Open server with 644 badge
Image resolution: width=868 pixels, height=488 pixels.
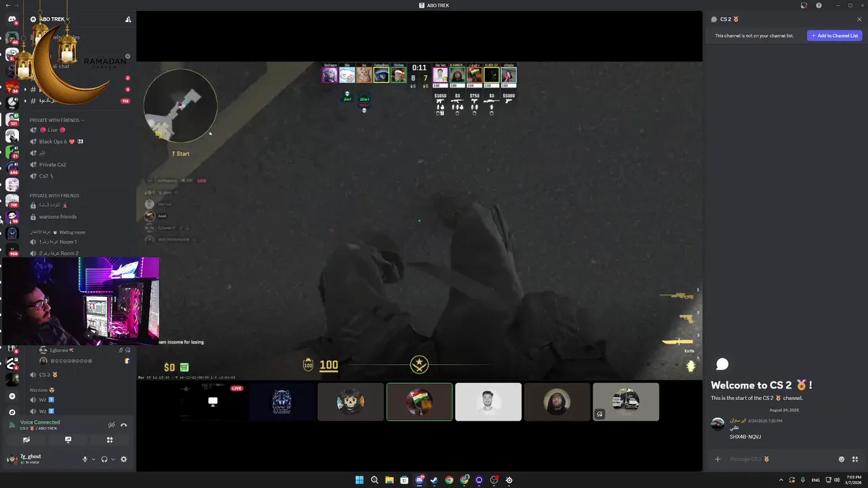tap(12, 168)
